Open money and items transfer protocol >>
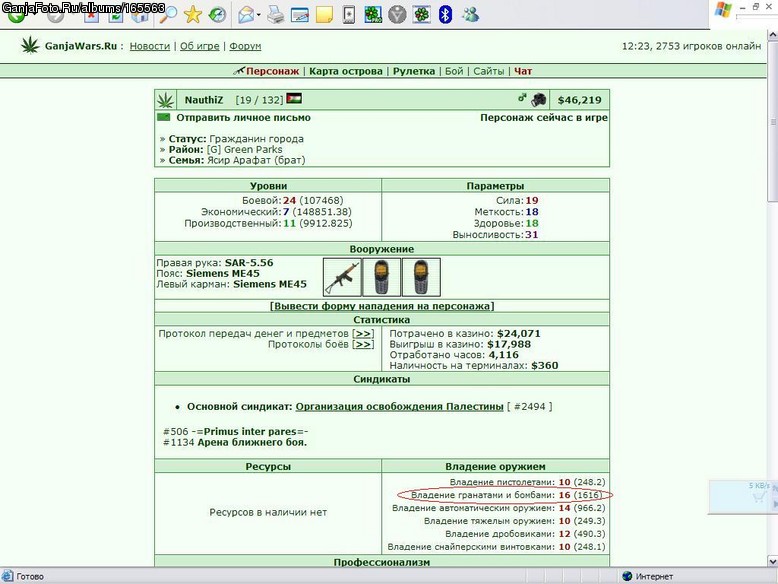This screenshot has height=584, width=778. (364, 333)
